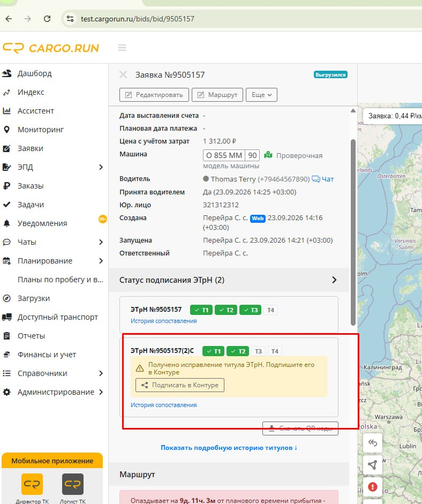This screenshot has width=422, height=504.
Task: Click the address bar URL
Action: click(x=138, y=19)
